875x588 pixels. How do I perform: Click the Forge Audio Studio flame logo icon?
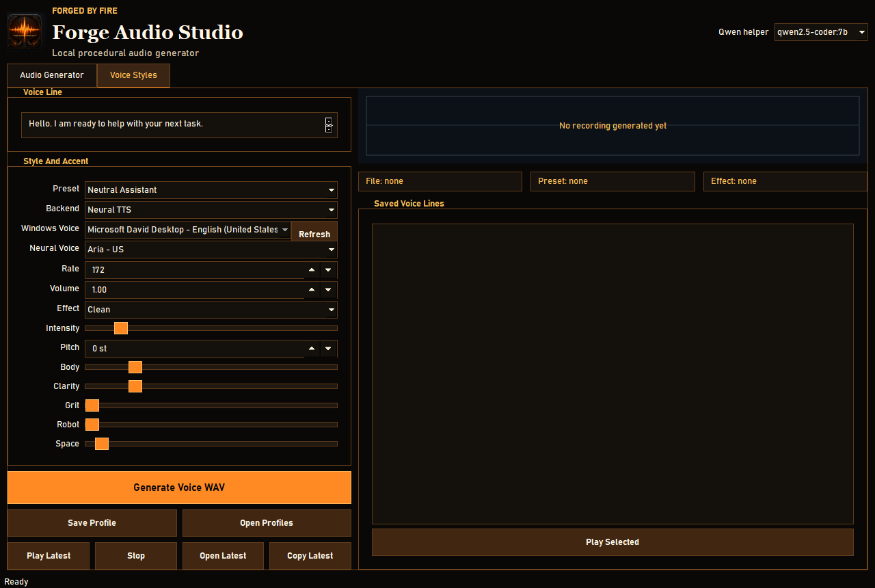tap(25, 31)
